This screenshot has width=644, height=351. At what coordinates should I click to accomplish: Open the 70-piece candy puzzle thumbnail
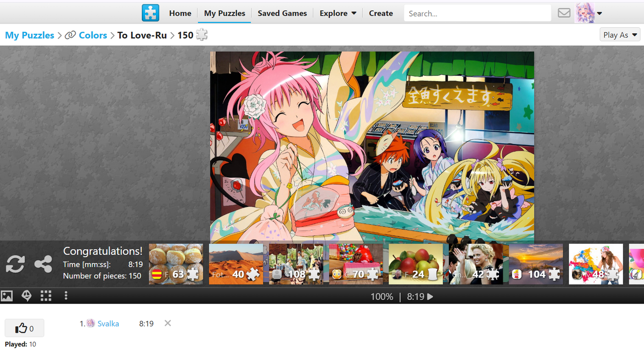pos(356,264)
